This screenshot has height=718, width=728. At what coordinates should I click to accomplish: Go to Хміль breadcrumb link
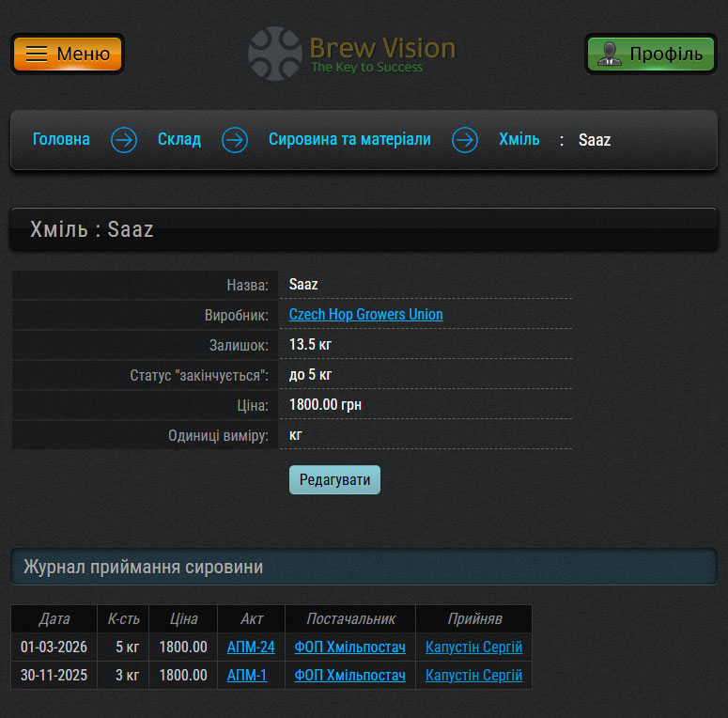[x=519, y=140]
